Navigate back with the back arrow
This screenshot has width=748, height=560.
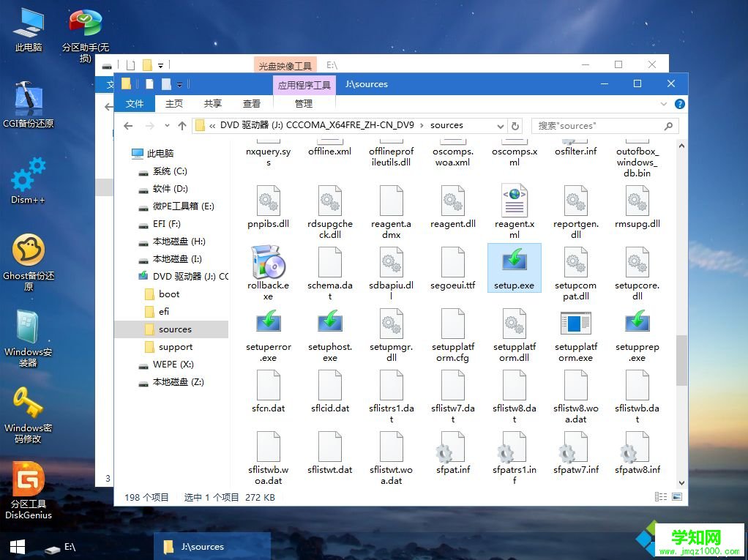tap(128, 125)
